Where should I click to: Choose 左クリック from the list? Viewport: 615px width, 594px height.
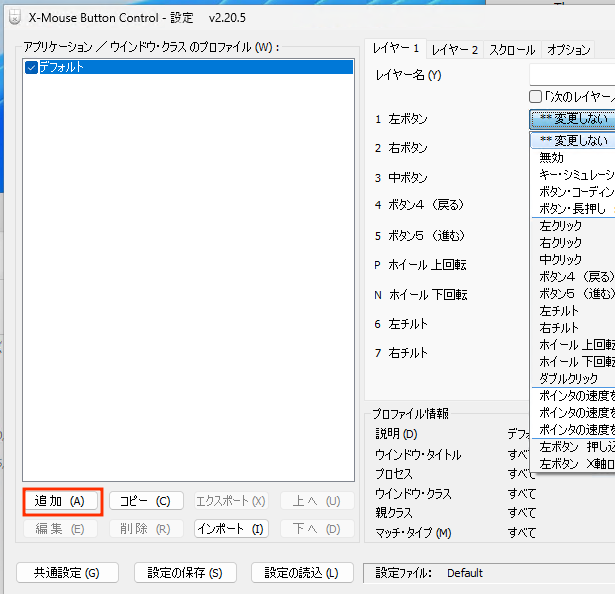573,226
